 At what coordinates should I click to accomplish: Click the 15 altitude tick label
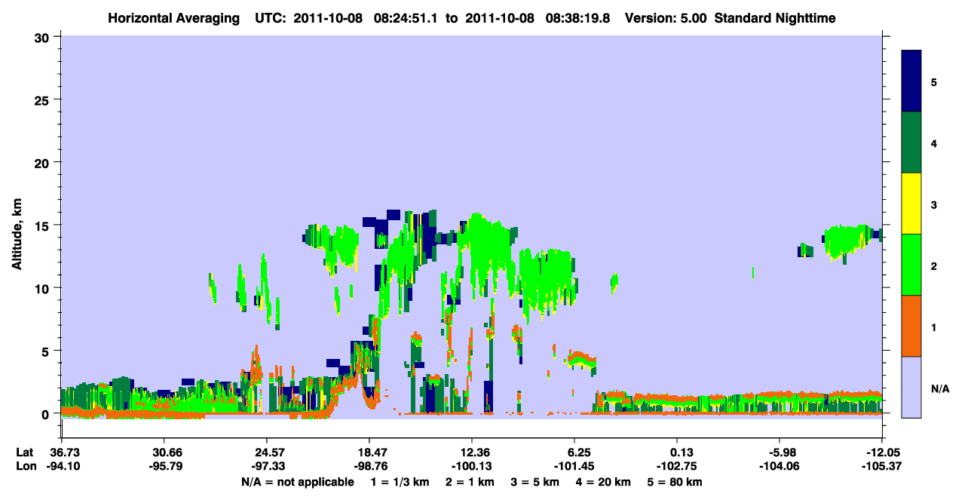coord(44,225)
